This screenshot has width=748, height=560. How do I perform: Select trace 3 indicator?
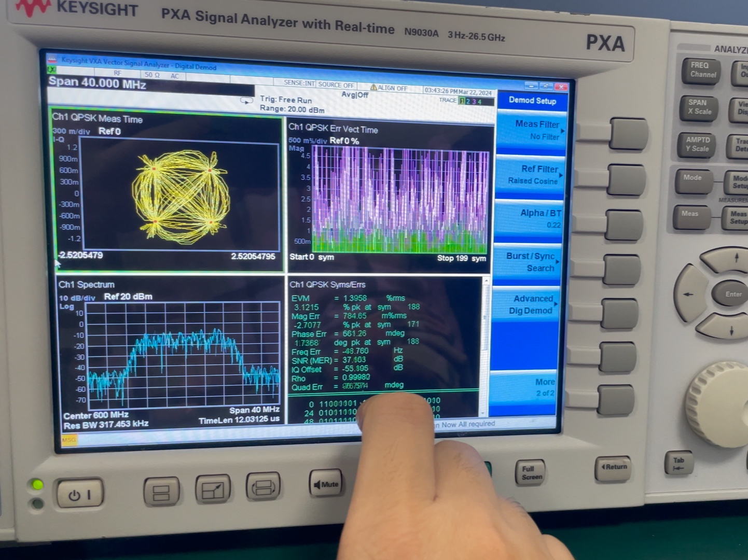[x=474, y=102]
